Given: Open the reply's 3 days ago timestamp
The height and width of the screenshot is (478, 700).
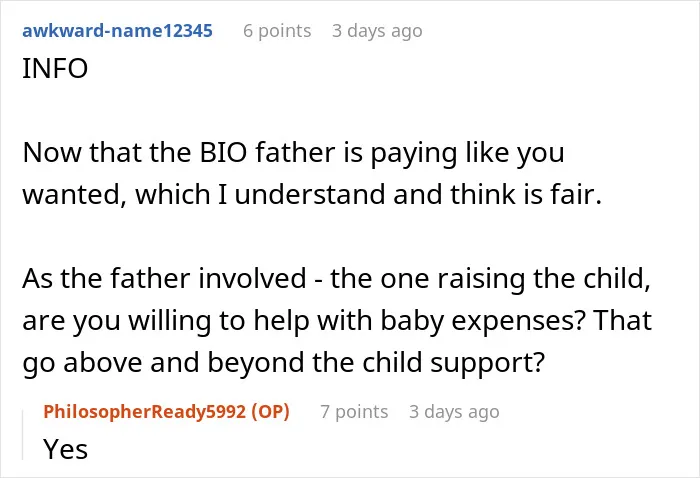Looking at the screenshot, I should click(454, 411).
